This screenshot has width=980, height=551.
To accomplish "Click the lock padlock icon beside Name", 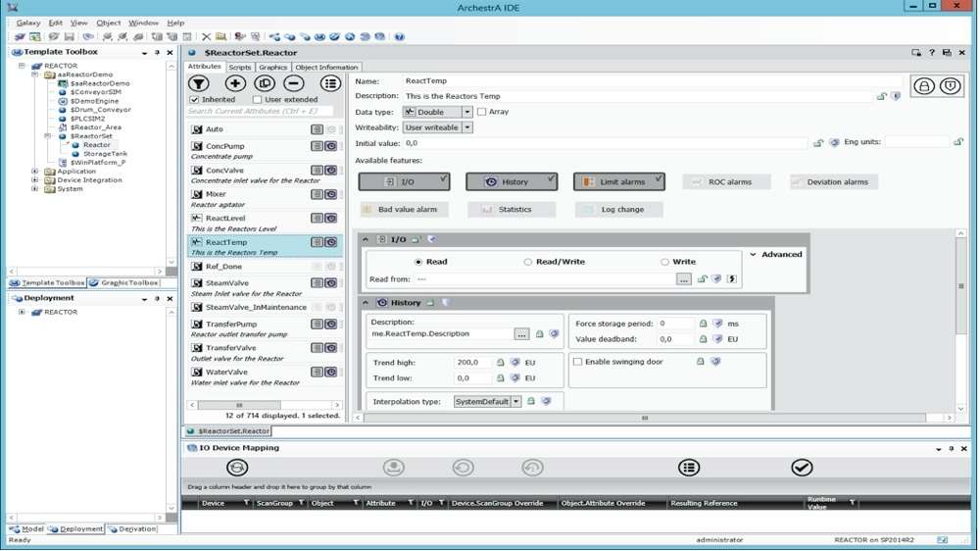I will point(924,85).
